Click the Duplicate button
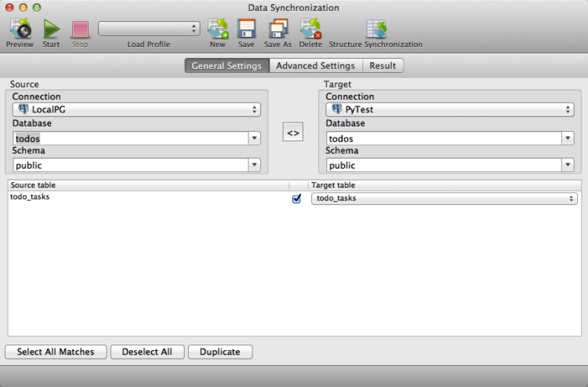The image size is (588, 387). click(220, 352)
